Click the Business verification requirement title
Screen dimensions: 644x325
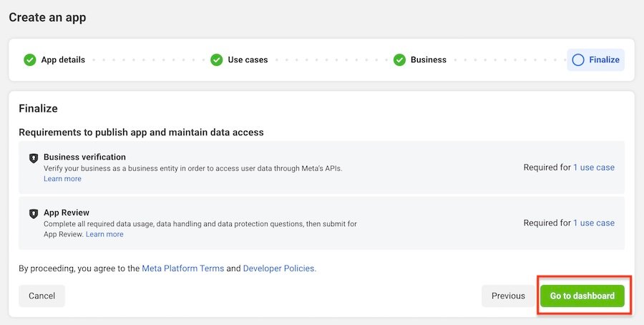coord(84,157)
